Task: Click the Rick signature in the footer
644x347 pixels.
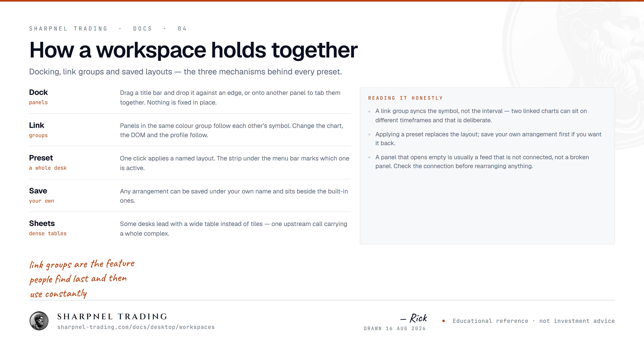Action: tap(414, 318)
